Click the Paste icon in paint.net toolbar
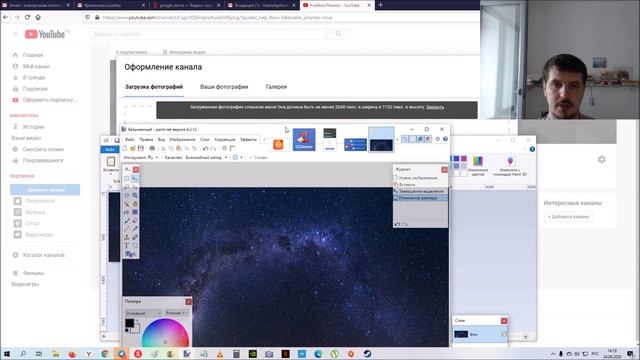 click(x=179, y=148)
